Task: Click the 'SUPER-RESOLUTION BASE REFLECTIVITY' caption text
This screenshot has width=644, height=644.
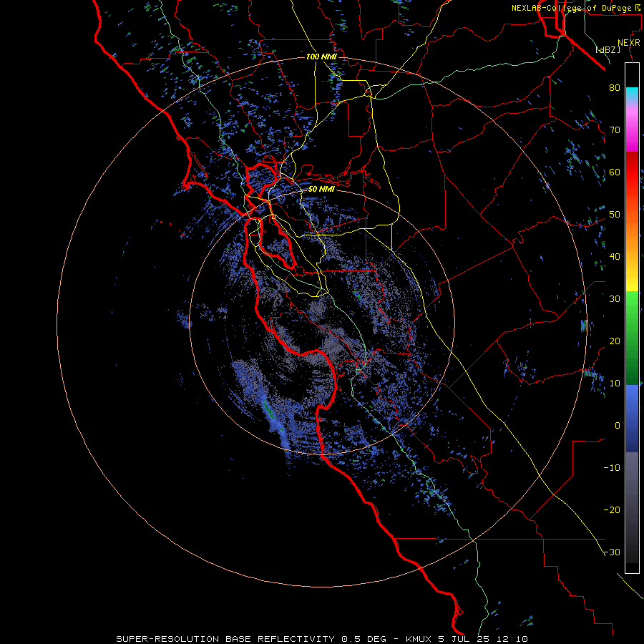Action: coord(225,639)
